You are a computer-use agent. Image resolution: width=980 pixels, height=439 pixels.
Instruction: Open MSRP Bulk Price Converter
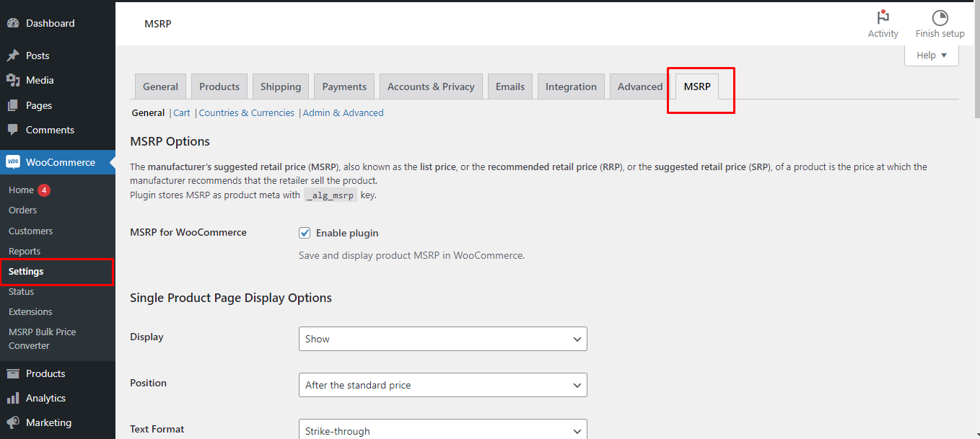[x=42, y=339]
